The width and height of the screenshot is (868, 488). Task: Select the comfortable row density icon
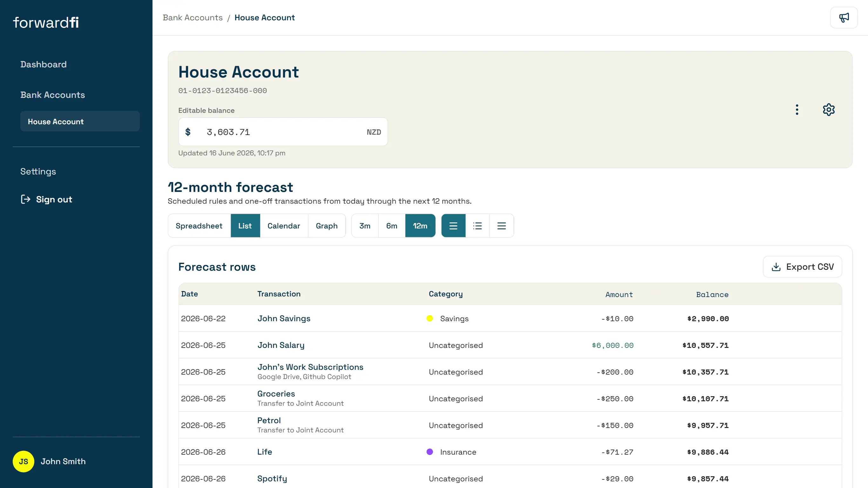453,226
